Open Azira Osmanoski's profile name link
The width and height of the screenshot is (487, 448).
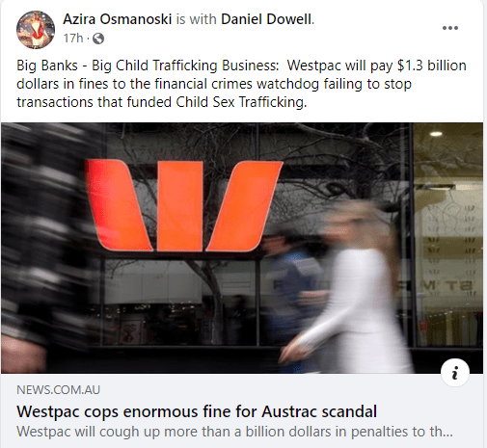pyautogui.click(x=118, y=19)
